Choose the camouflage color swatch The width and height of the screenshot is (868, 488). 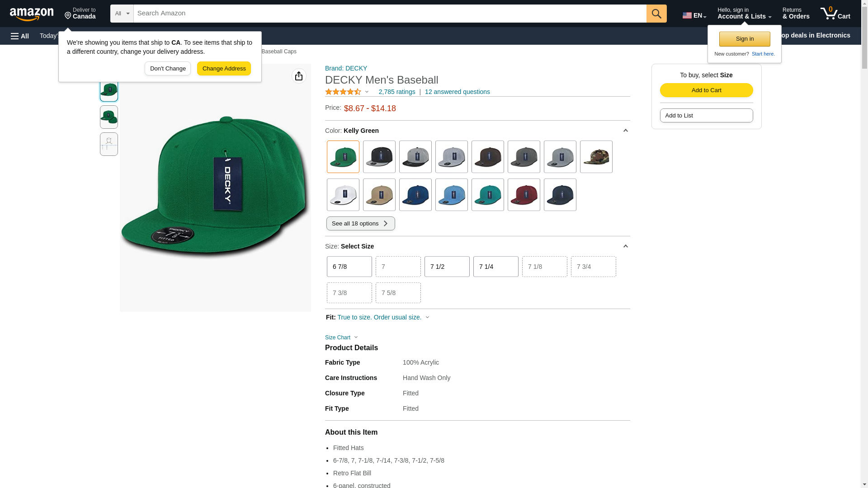point(596,157)
